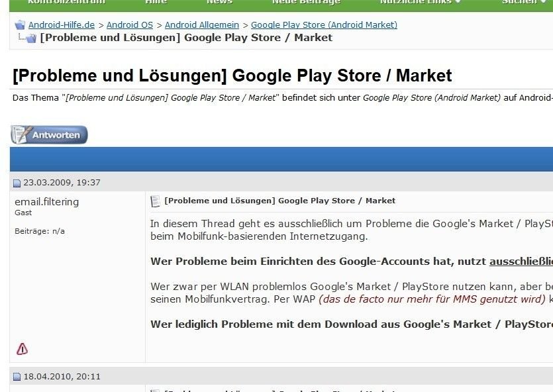
Task: Expand the Nützliche Links dropdown menu
Action: tap(420, 2)
